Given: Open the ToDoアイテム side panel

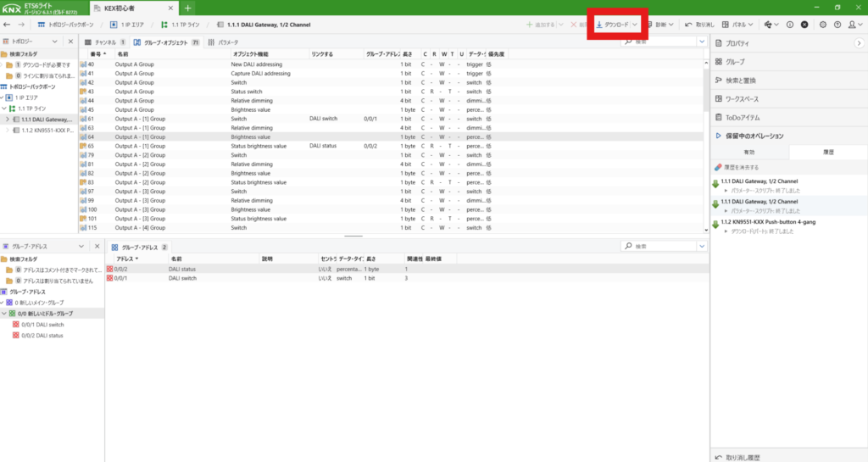Looking at the screenshot, I should [742, 117].
